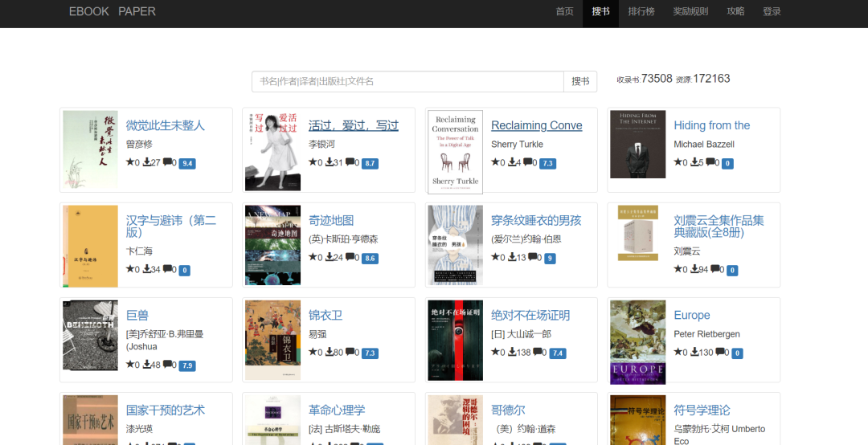868x445 pixels.
Task: Click the 7.9 rating badge on 巨兽
Action: (x=187, y=365)
